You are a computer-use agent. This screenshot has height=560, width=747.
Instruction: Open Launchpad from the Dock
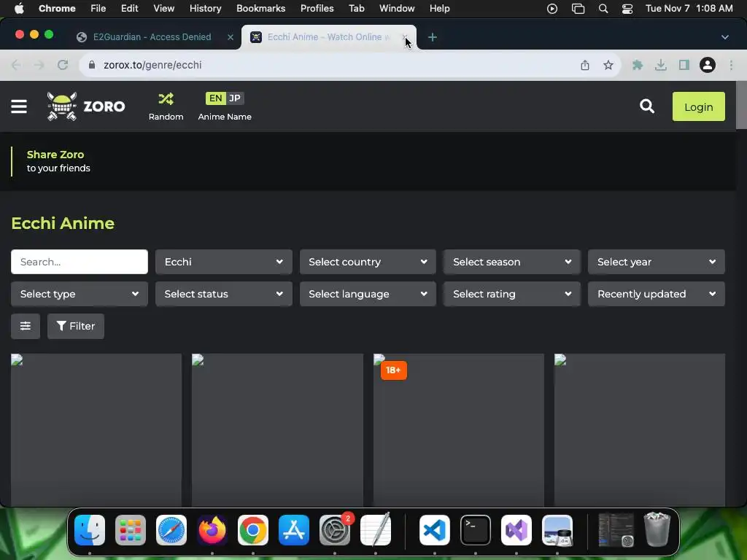point(131,530)
